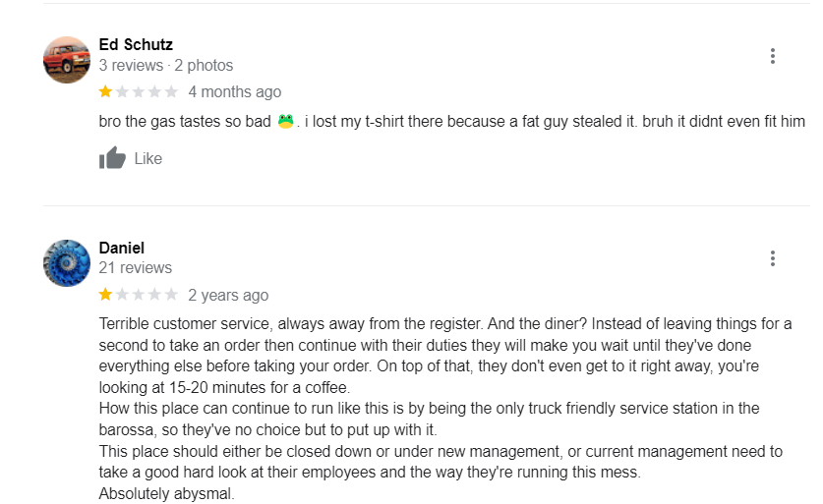Open the three-dot menu on Daniel's review
This screenshot has height=504, width=823.
coord(773,258)
